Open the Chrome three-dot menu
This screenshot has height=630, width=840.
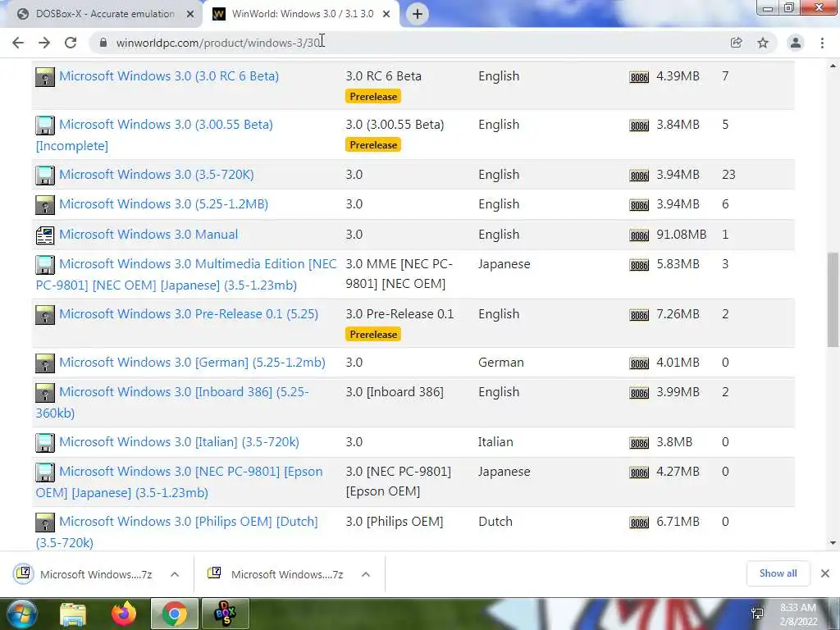coord(822,43)
